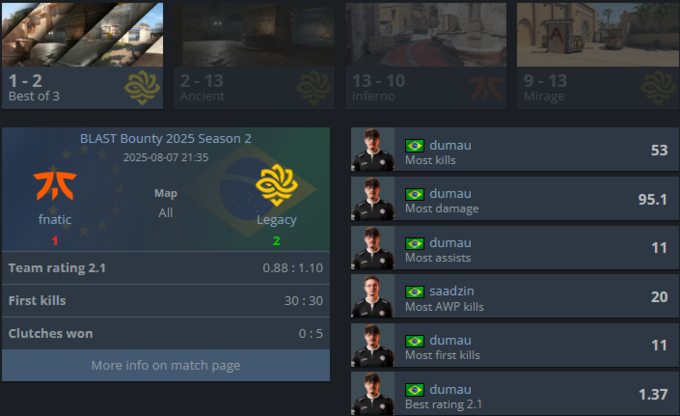Open BLAST Bounty 2025 Season 2 event link
The height and width of the screenshot is (416, 680).
[166, 138]
